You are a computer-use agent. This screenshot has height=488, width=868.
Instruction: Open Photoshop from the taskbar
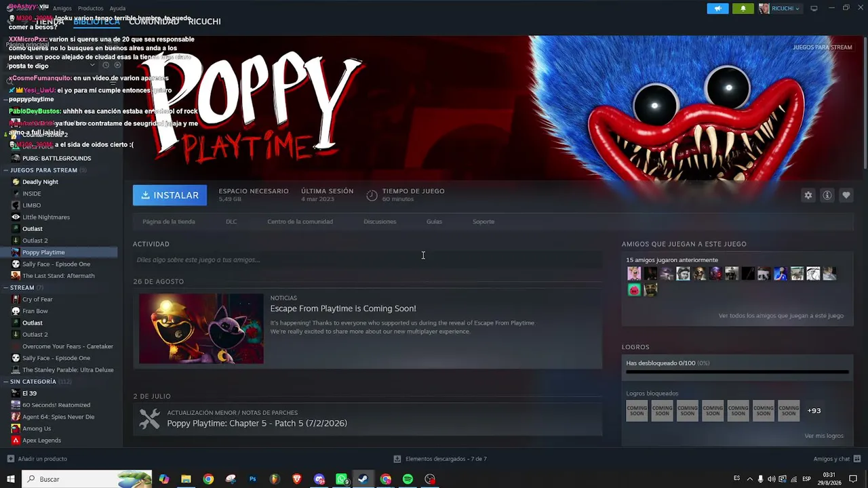[252, 479]
